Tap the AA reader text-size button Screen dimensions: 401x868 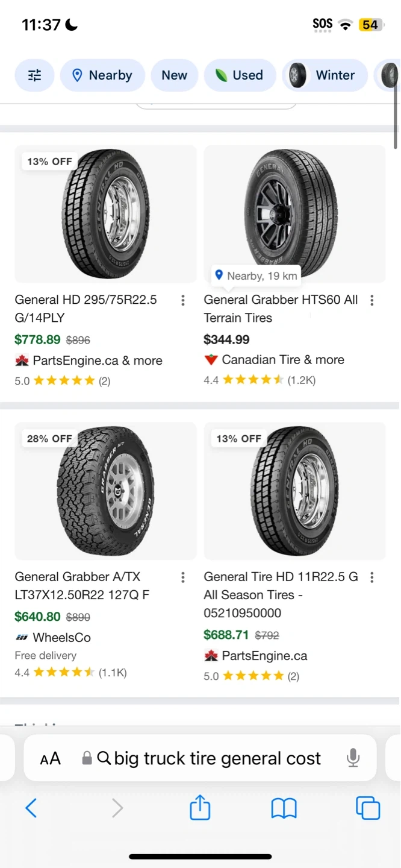(x=51, y=759)
